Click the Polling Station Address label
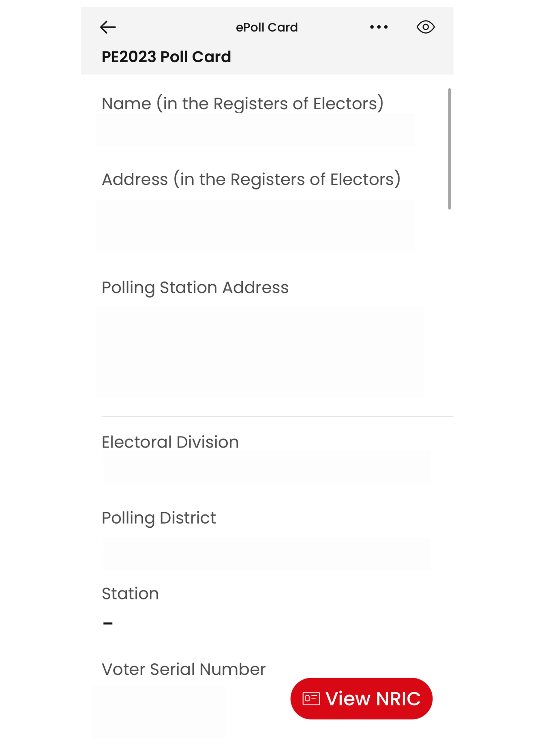 (x=195, y=288)
